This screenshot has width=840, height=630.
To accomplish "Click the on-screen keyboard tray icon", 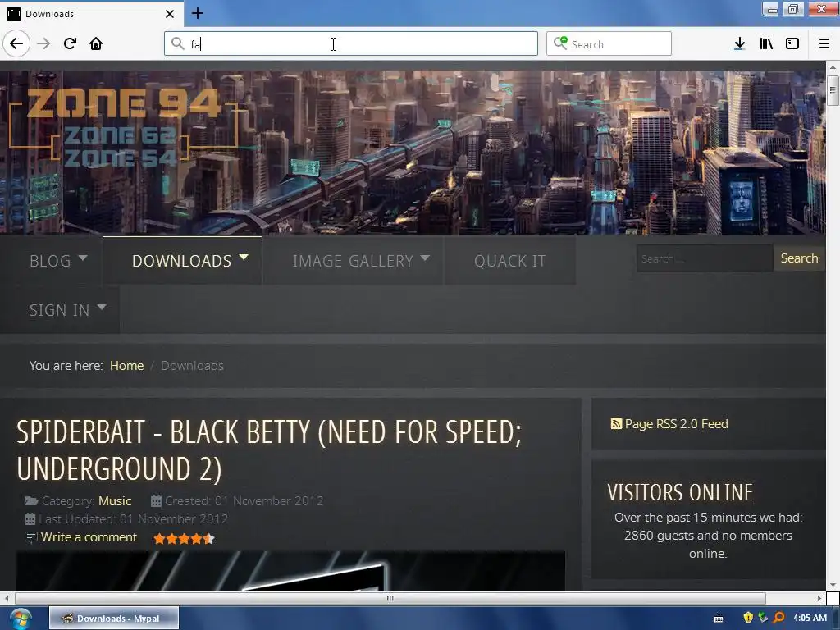I will [x=719, y=619].
